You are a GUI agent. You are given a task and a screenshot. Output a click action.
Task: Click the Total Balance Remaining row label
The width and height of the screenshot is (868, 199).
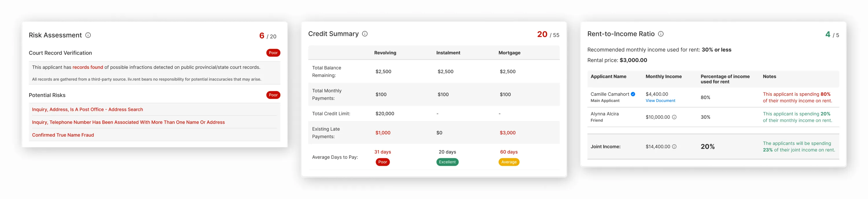(x=326, y=72)
